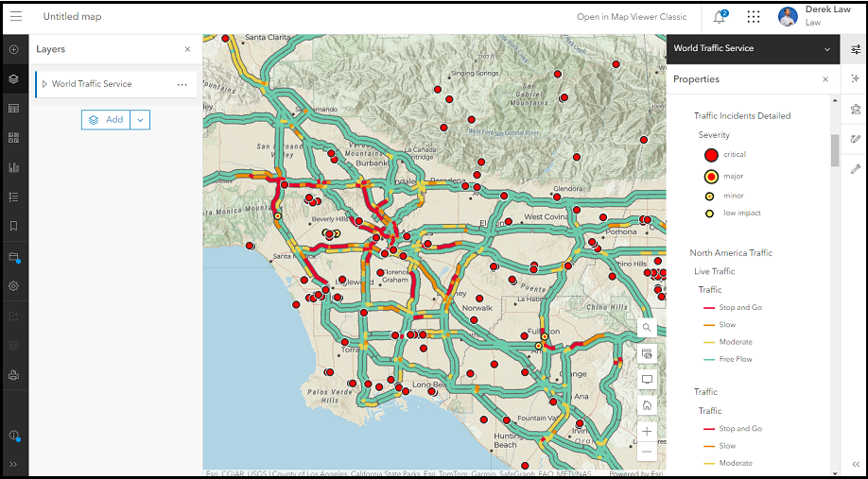Open the Legend panel icon

pyautogui.click(x=14, y=197)
